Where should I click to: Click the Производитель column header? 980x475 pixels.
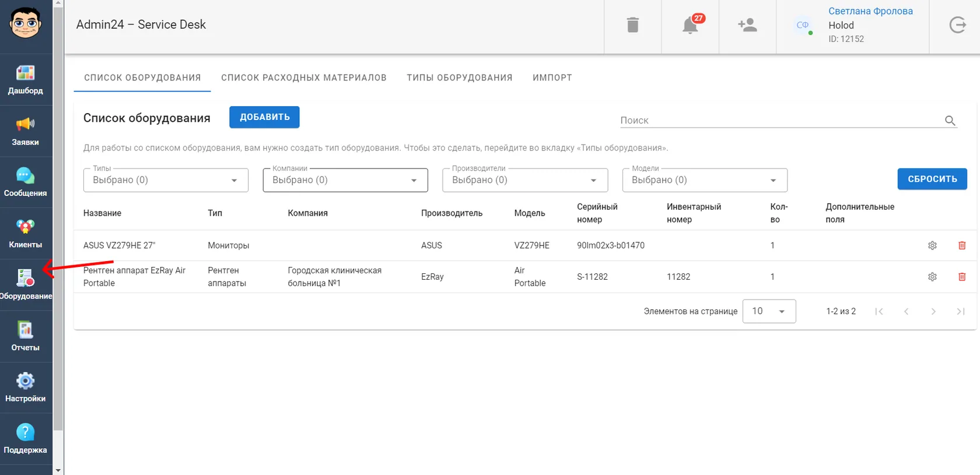tap(452, 213)
